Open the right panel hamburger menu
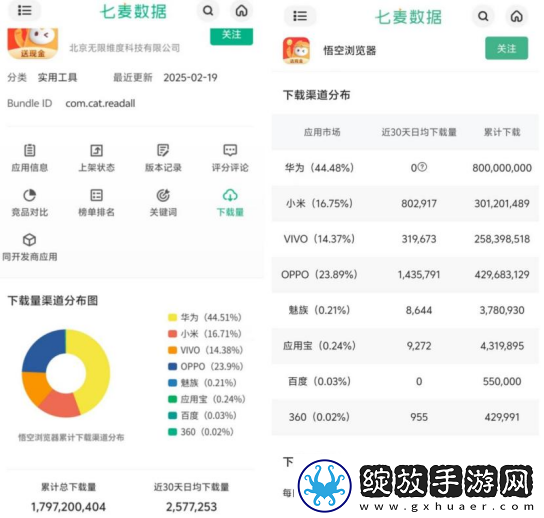Image resolution: width=544 pixels, height=518 pixels. (300, 16)
